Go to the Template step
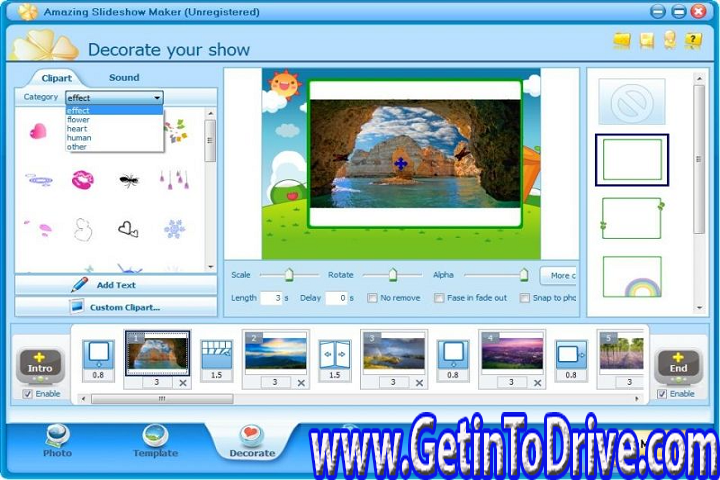The image size is (720, 480). click(x=155, y=441)
